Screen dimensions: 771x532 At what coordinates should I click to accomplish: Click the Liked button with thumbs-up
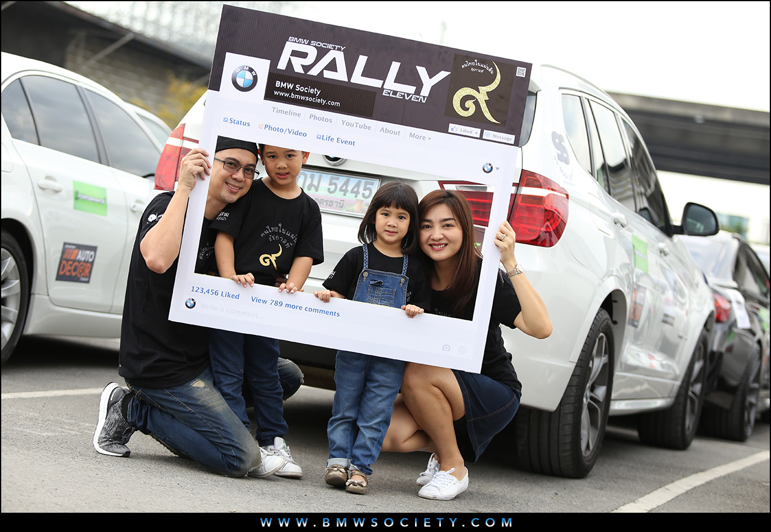tap(464, 130)
